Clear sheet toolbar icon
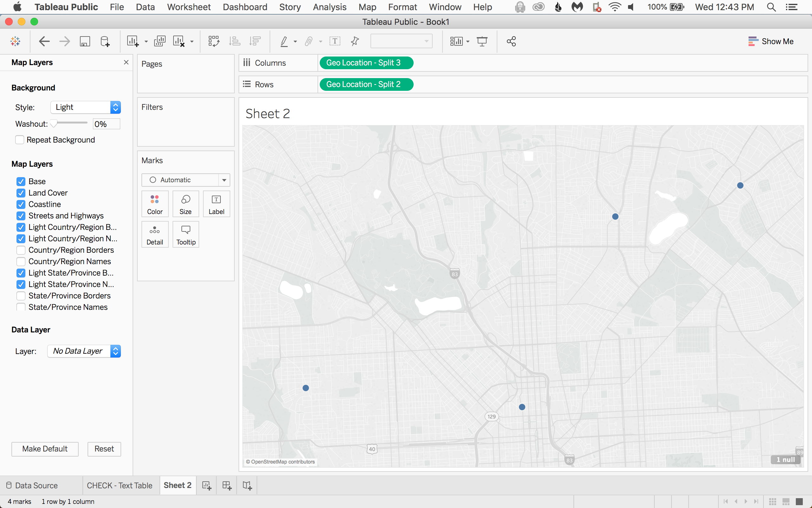 (x=179, y=41)
